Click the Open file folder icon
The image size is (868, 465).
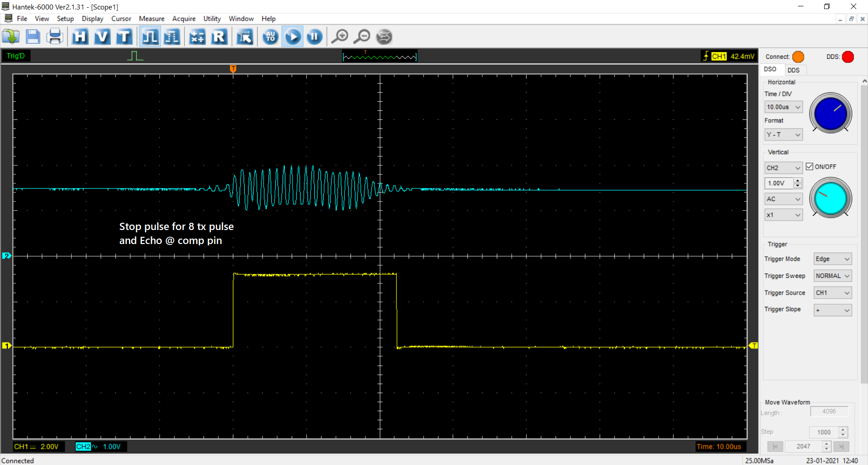(11, 37)
